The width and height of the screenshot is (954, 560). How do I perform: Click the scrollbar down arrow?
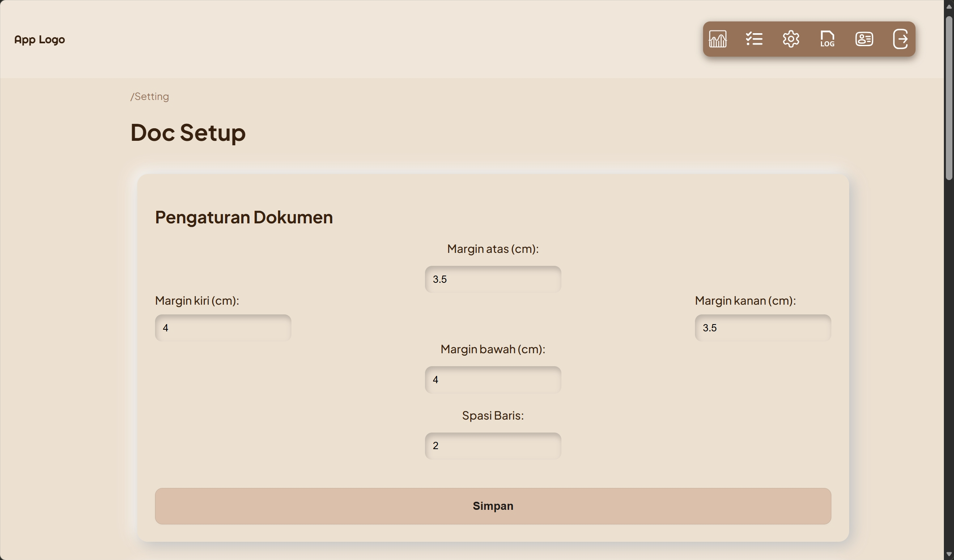949,554
